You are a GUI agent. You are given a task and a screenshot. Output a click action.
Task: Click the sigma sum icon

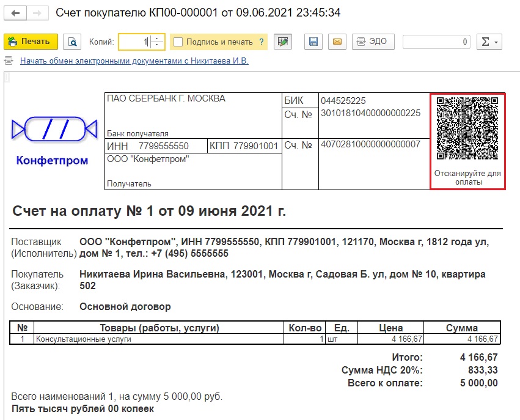(485, 42)
